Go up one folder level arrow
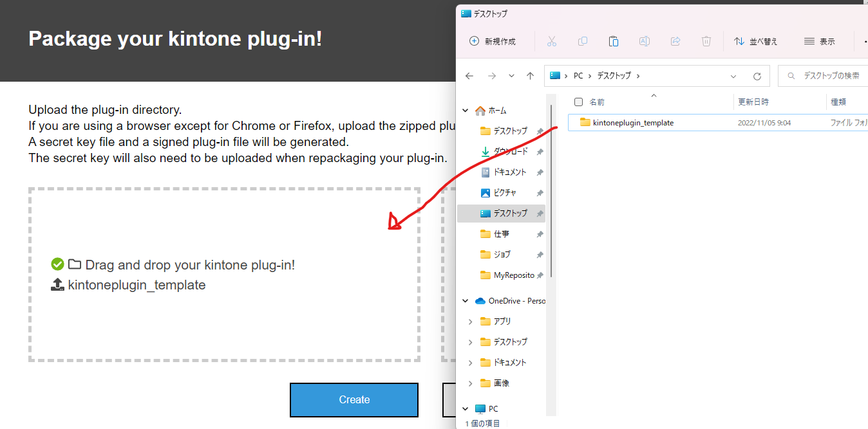Image resolution: width=868 pixels, height=429 pixels. click(x=530, y=76)
